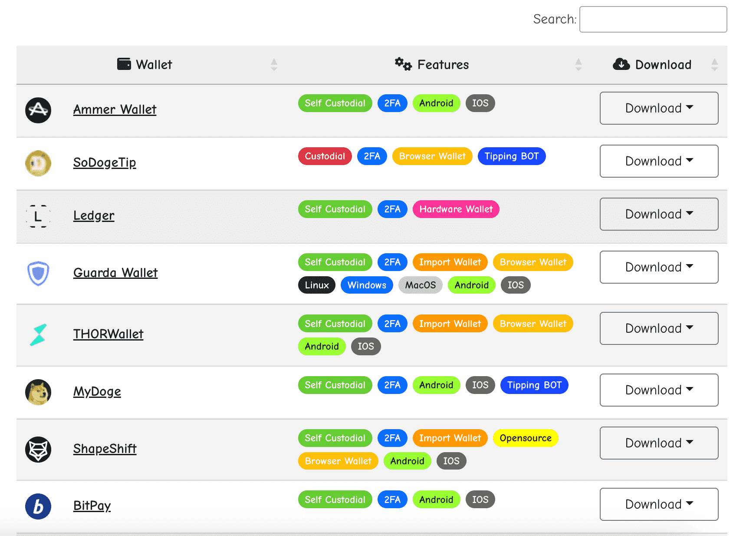The height and width of the screenshot is (536, 756).
Task: Click the IOS tag on BitPay
Action: point(480,500)
